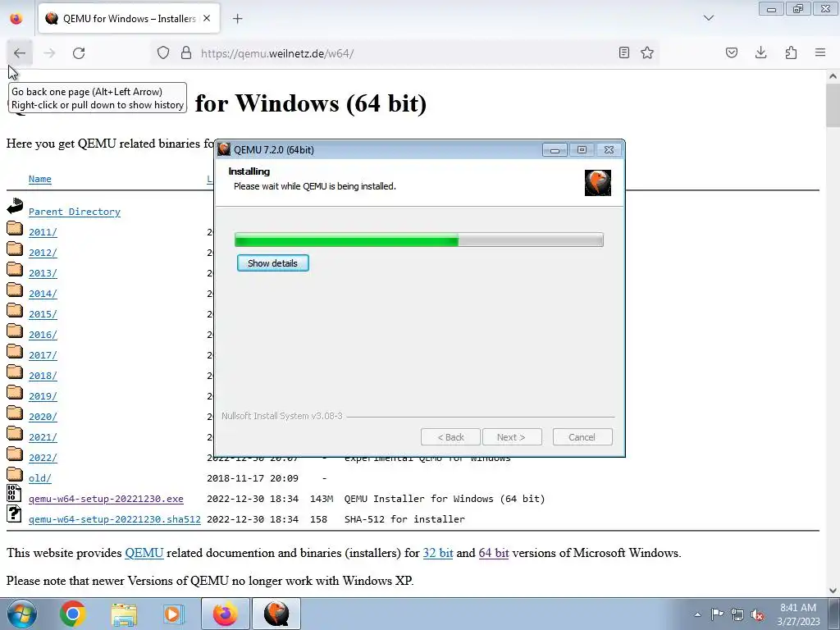Open the Firefox downloads panel
The image size is (840, 630).
[760, 52]
